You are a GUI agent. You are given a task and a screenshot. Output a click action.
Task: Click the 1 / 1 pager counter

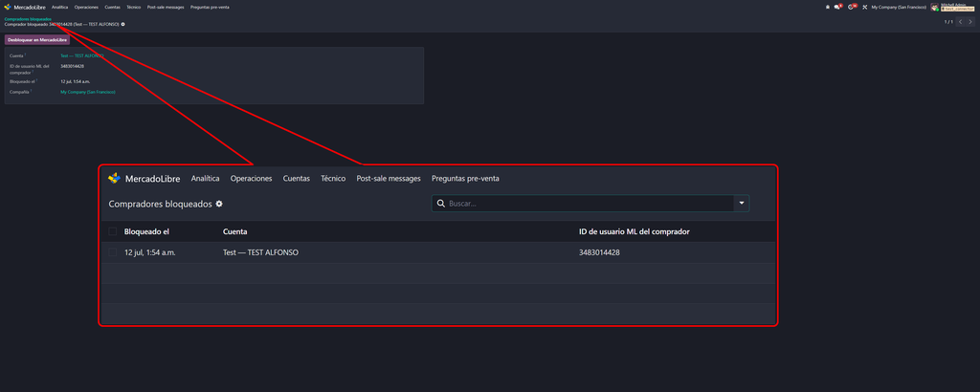(x=948, y=22)
